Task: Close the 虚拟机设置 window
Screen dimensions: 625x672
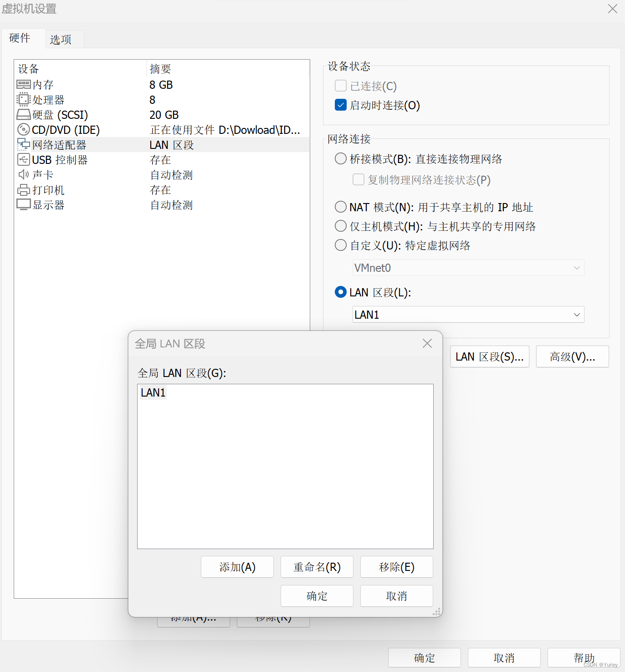Action: [x=613, y=9]
